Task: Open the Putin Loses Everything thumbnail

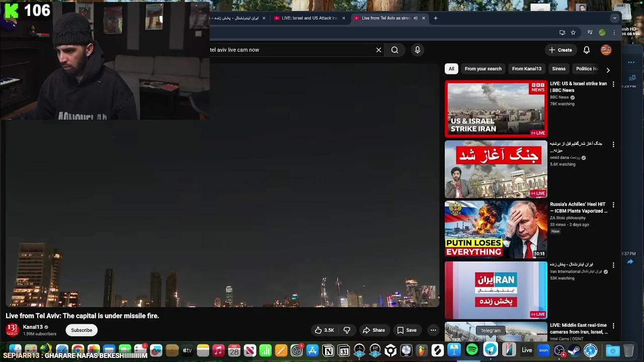Action: point(496,230)
